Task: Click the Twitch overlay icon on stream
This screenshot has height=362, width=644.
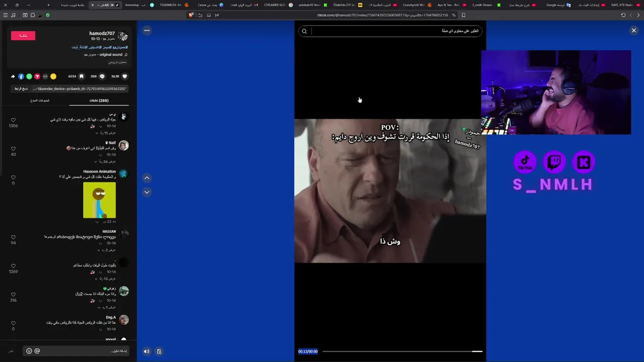Action: tap(554, 162)
